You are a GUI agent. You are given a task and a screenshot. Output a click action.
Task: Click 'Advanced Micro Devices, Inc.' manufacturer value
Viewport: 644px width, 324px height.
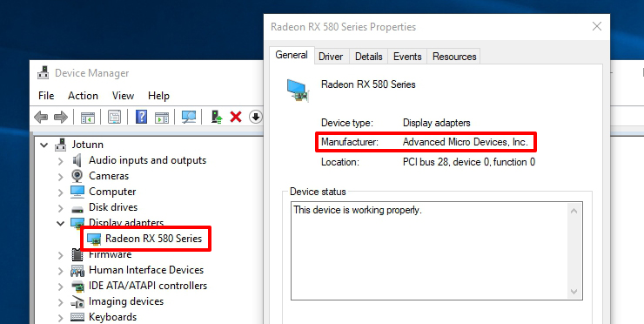click(x=466, y=142)
